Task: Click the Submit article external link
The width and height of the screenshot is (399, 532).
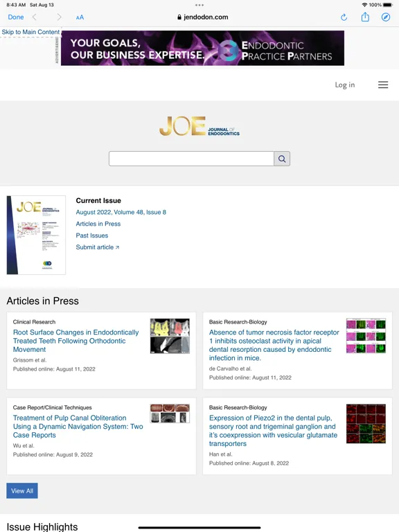Action: tap(98, 247)
